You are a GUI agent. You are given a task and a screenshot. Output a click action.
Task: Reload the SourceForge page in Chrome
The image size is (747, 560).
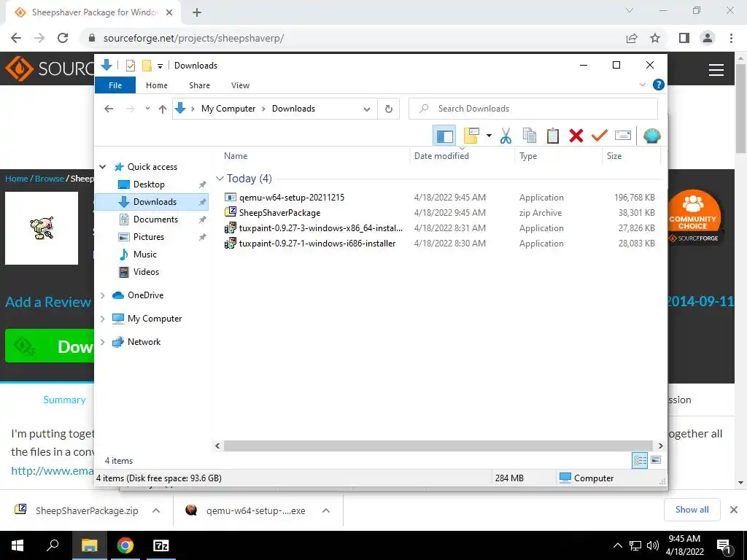click(63, 38)
